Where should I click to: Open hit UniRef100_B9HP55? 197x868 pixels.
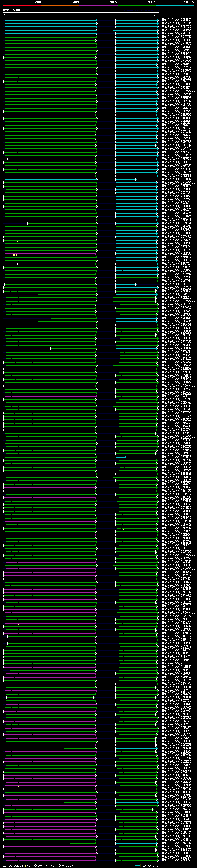click(177, 30)
